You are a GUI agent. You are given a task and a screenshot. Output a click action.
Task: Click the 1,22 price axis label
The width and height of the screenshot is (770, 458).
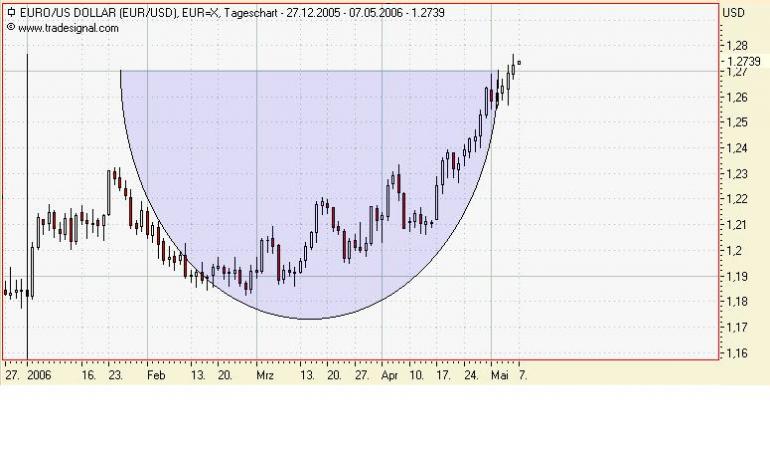tap(737, 199)
